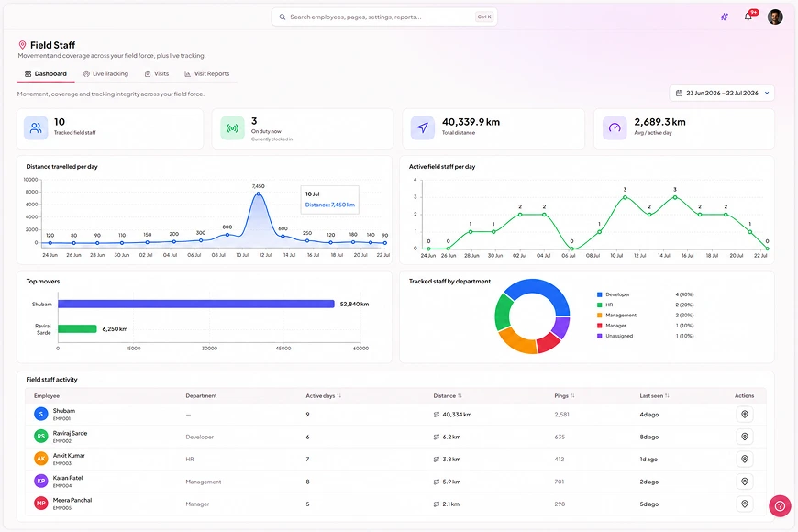The image size is (798, 532).
Task: Open location action for Shubam row
Action: (745, 415)
